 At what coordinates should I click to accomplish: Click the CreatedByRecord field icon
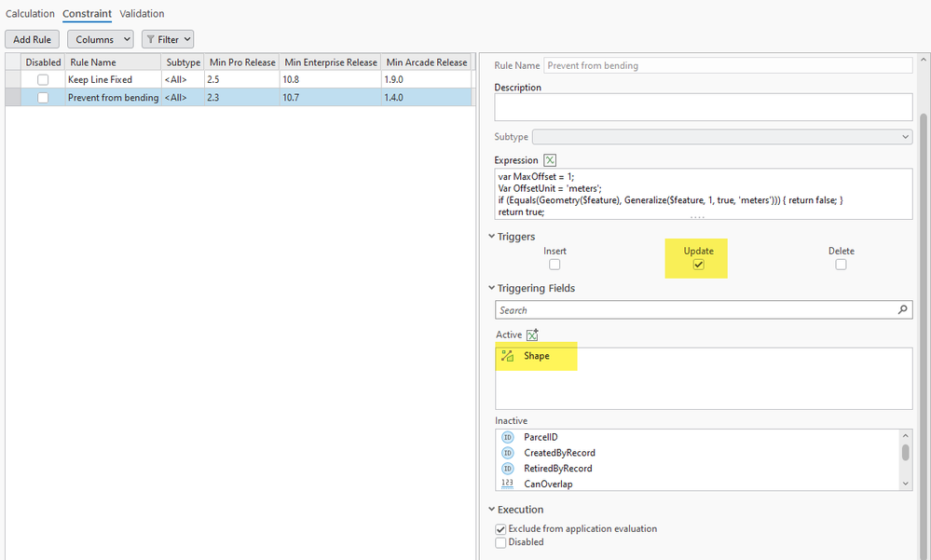tap(508, 453)
